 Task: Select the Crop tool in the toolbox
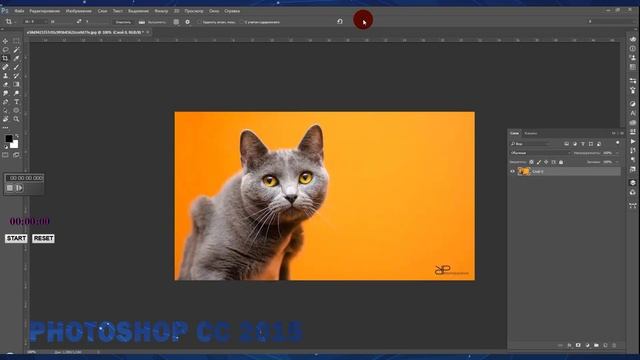(x=5, y=58)
